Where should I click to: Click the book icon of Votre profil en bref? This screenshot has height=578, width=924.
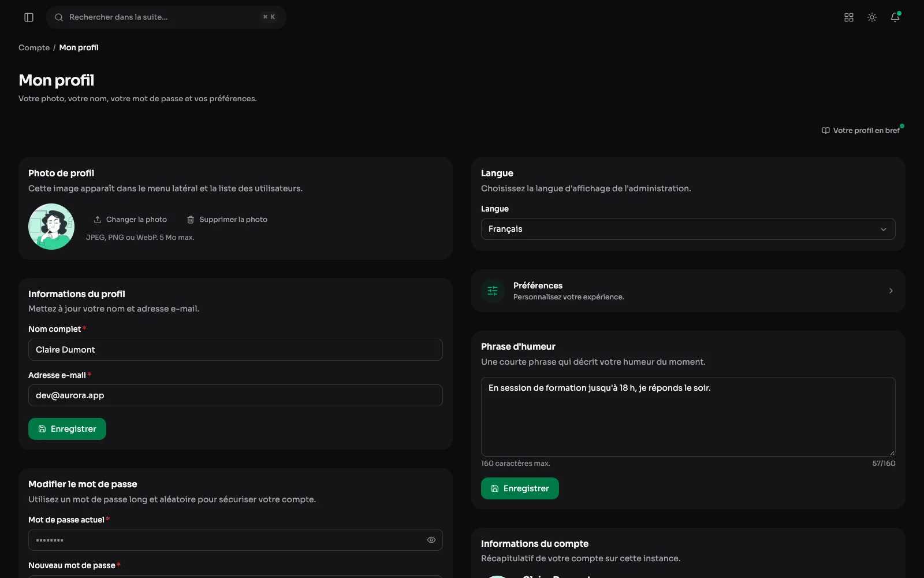click(826, 131)
